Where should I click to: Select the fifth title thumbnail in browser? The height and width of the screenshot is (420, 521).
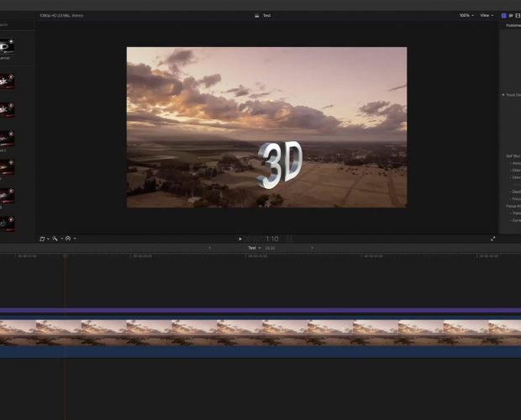(7, 167)
